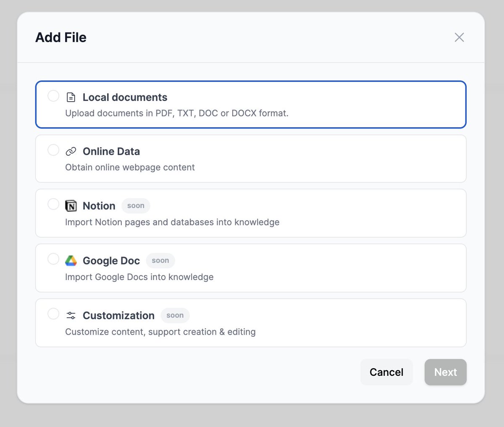This screenshot has width=504, height=427.
Task: Close the Add File dialog with X
Action: point(459,37)
